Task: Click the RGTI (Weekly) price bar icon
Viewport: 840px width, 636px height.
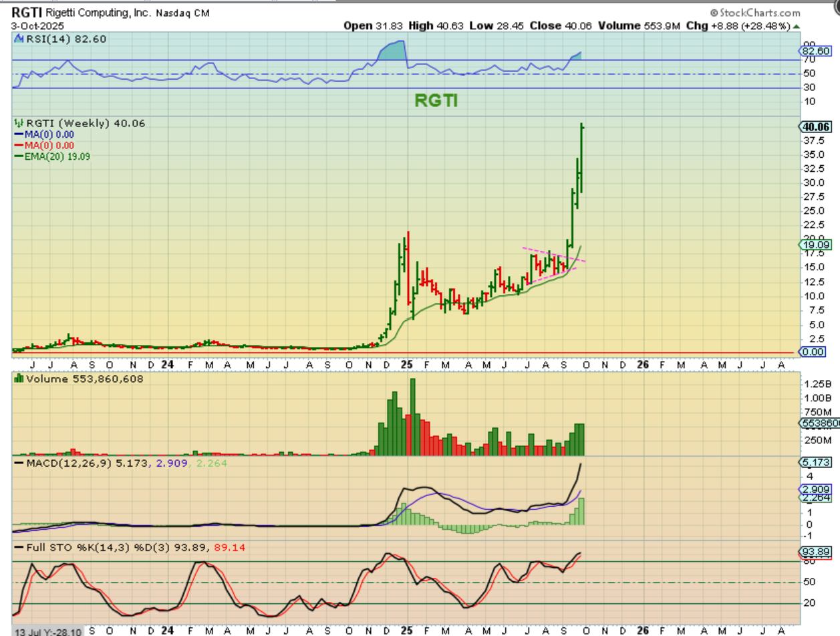Action: tap(19, 123)
